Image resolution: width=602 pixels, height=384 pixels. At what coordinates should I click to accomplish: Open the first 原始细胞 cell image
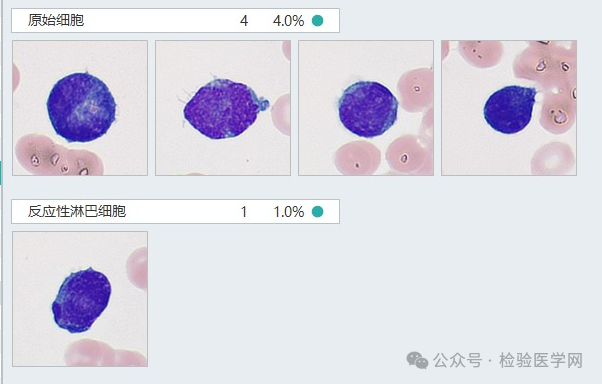coord(80,108)
